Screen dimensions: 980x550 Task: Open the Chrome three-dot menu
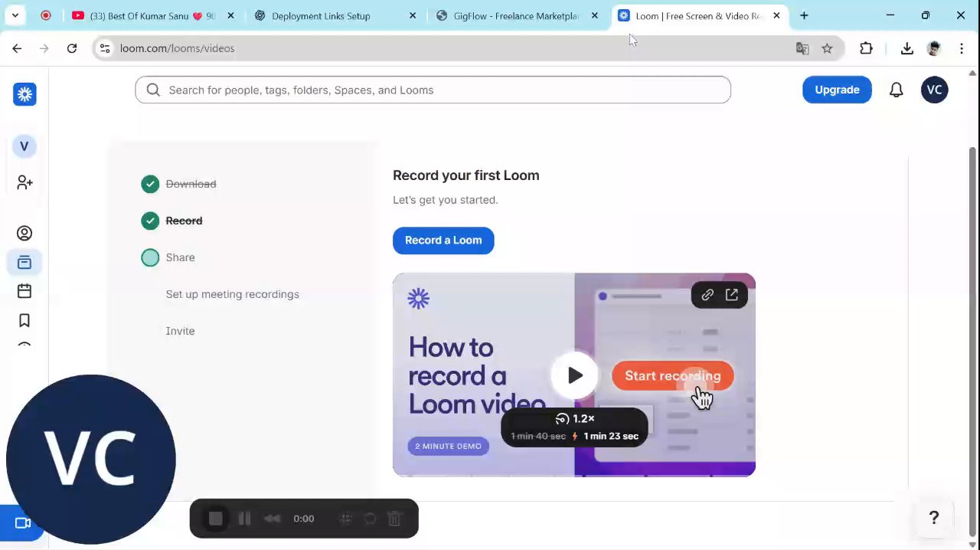(962, 48)
